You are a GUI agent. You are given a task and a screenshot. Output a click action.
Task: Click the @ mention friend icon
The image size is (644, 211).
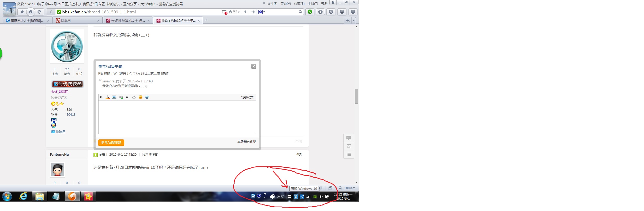pos(147,97)
